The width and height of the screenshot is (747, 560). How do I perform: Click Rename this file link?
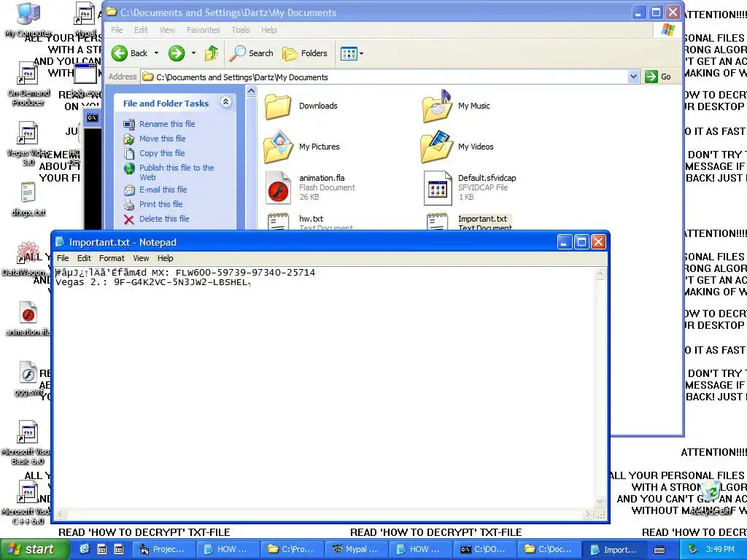(167, 124)
